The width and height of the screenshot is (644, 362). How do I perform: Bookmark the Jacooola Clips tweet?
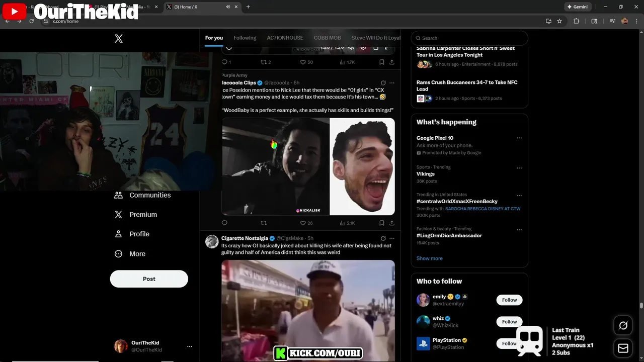pos(382,223)
